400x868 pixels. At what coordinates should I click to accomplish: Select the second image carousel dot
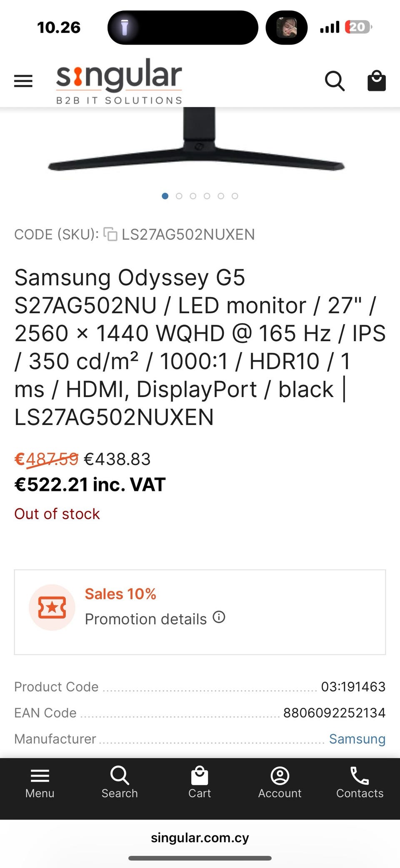[179, 196]
